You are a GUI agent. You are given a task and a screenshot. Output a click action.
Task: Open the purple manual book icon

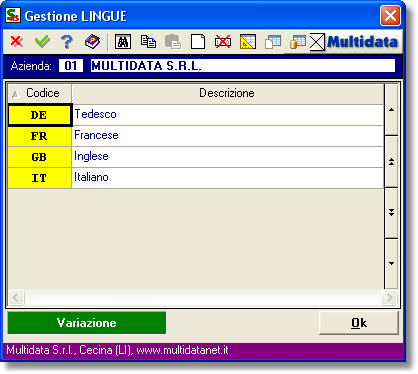pos(92,42)
